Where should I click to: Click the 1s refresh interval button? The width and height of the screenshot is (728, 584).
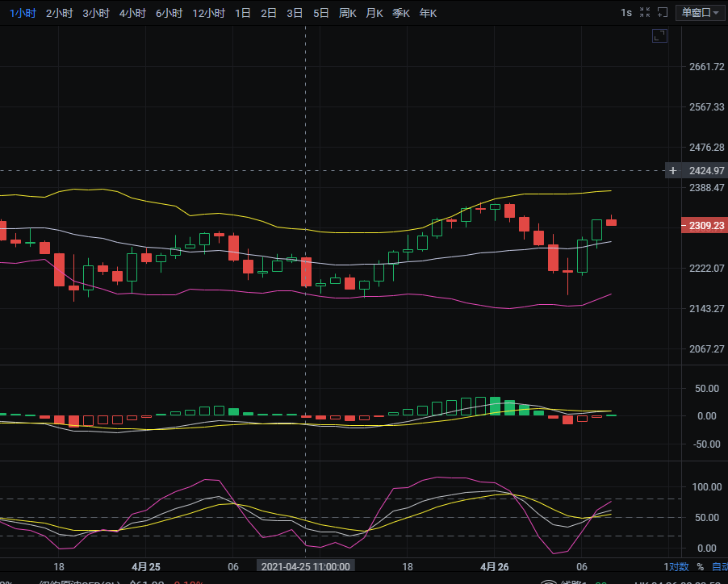point(626,13)
